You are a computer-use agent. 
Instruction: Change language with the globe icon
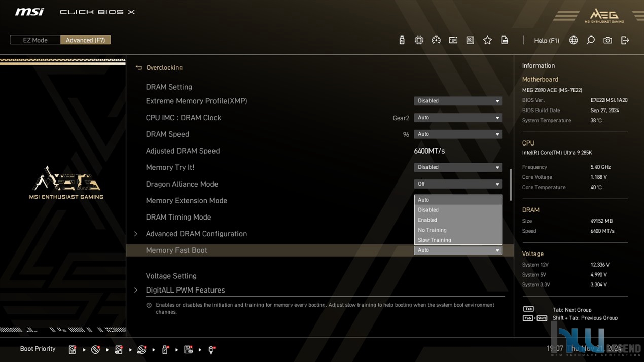pos(574,40)
